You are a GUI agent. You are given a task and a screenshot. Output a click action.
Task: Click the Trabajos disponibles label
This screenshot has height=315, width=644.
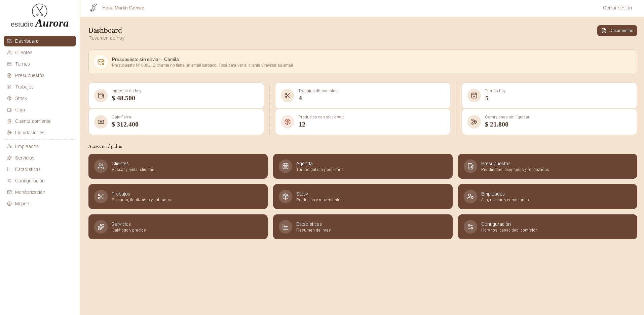pos(318,91)
